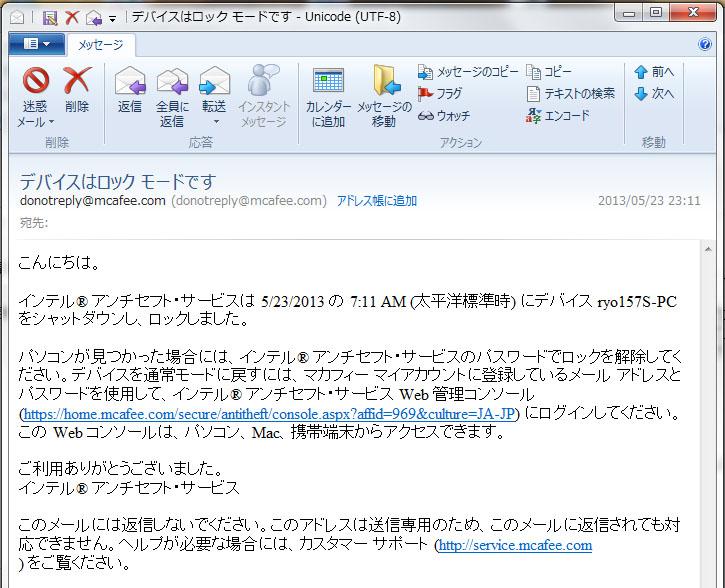Open the service.mcafee.com support link
This screenshot has width=725, height=588.
[x=515, y=545]
